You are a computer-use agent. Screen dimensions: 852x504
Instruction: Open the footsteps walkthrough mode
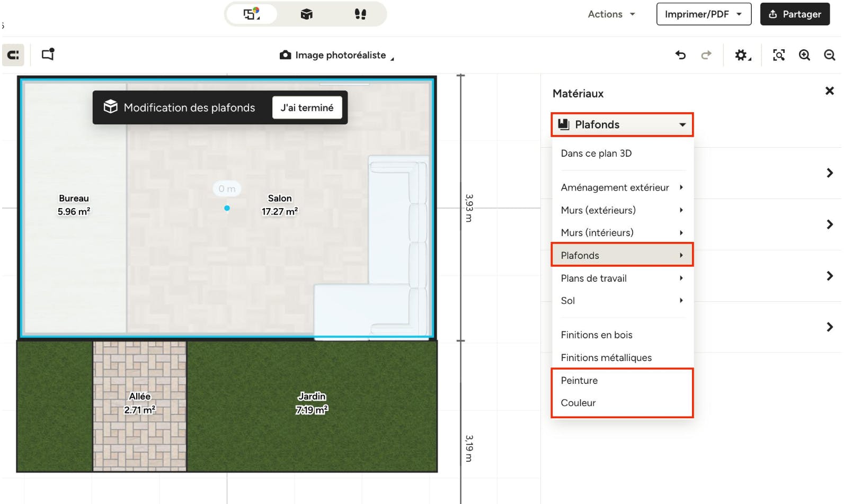pyautogui.click(x=360, y=14)
